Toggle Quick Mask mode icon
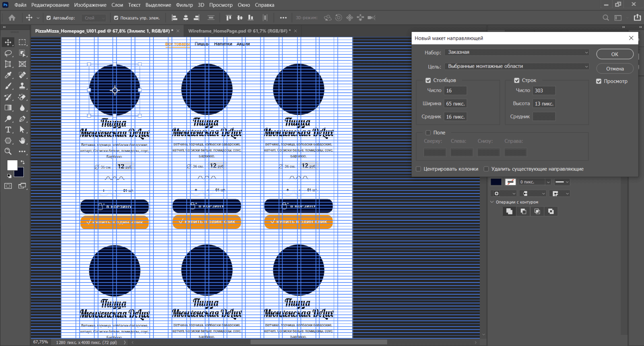Image resolution: width=644 pixels, height=346 pixels. pos(8,186)
